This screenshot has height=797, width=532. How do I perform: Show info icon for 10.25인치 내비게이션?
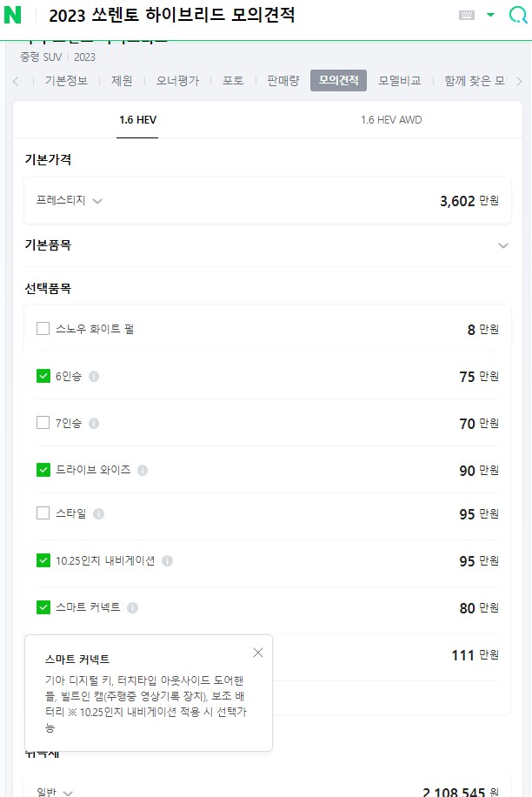point(167,561)
